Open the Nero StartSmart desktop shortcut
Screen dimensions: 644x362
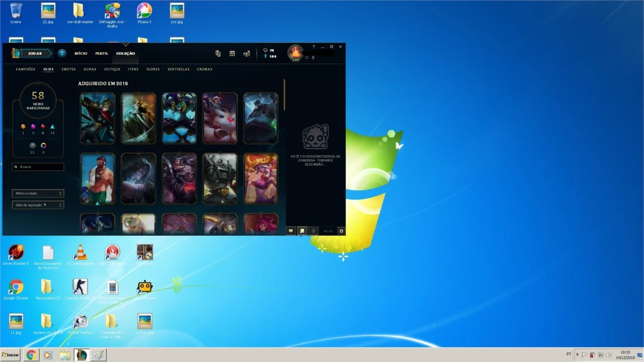pos(112,255)
